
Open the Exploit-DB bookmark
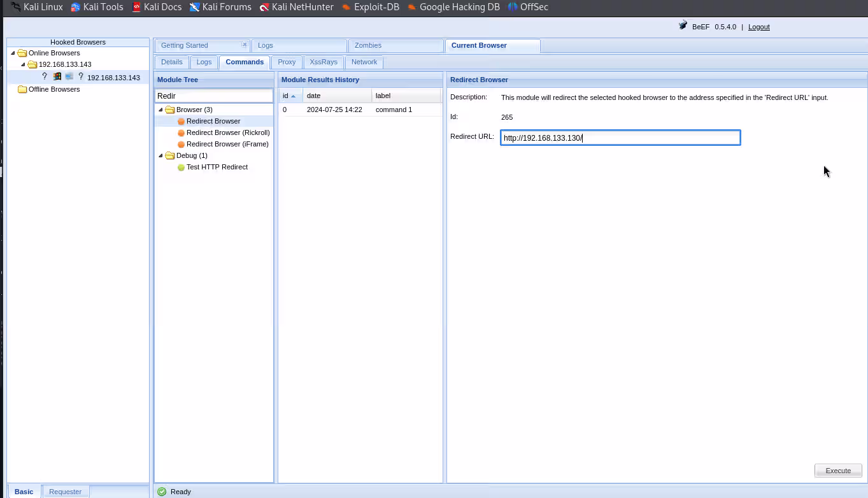(x=370, y=7)
